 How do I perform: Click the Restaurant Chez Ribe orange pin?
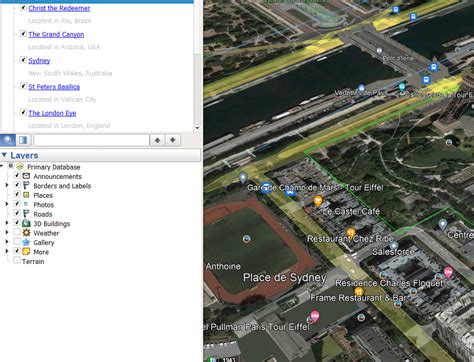[350, 233]
